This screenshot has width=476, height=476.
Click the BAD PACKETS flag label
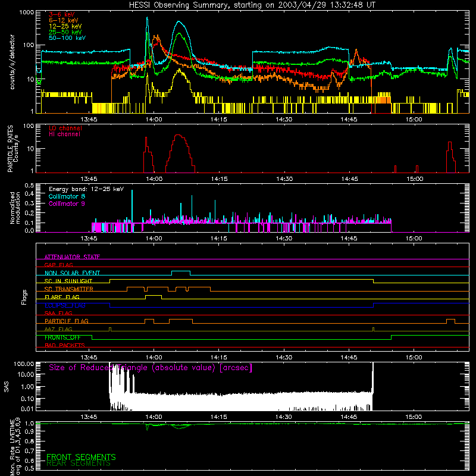click(65, 345)
